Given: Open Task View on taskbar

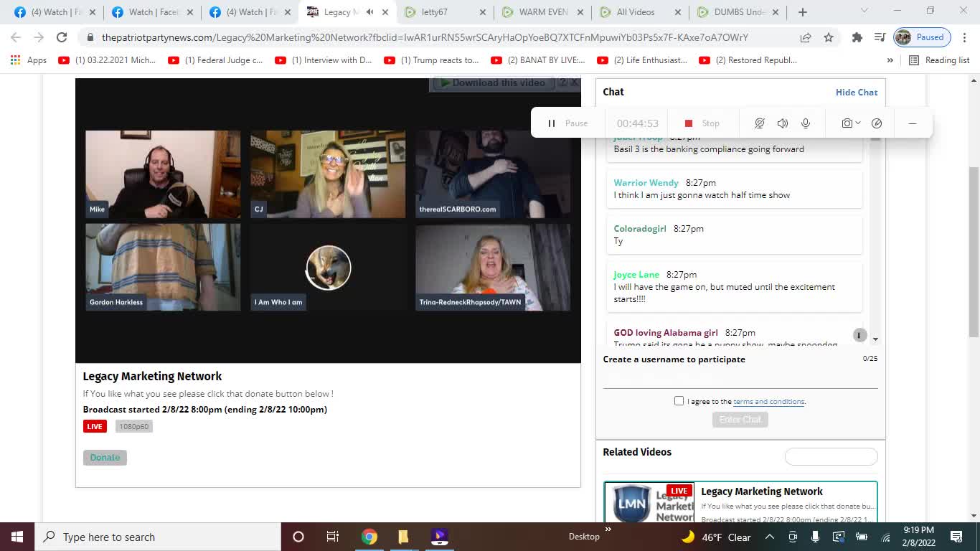Looking at the screenshot, I should pos(333,537).
